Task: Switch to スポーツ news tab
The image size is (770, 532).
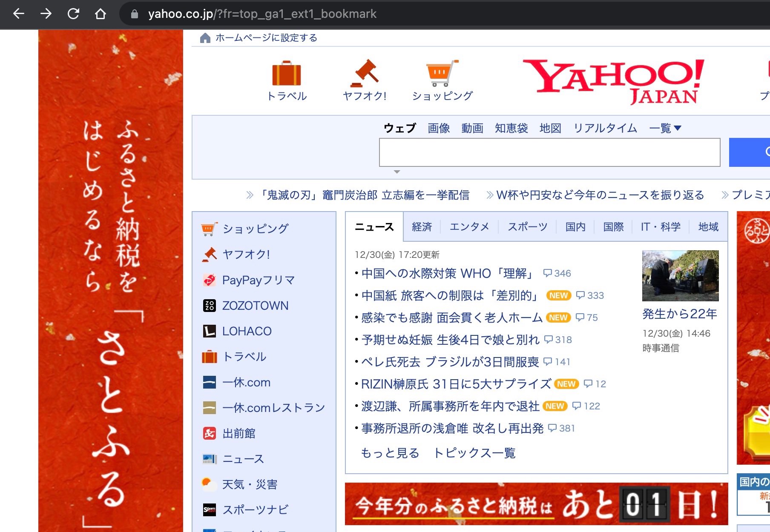Action: 527,227
